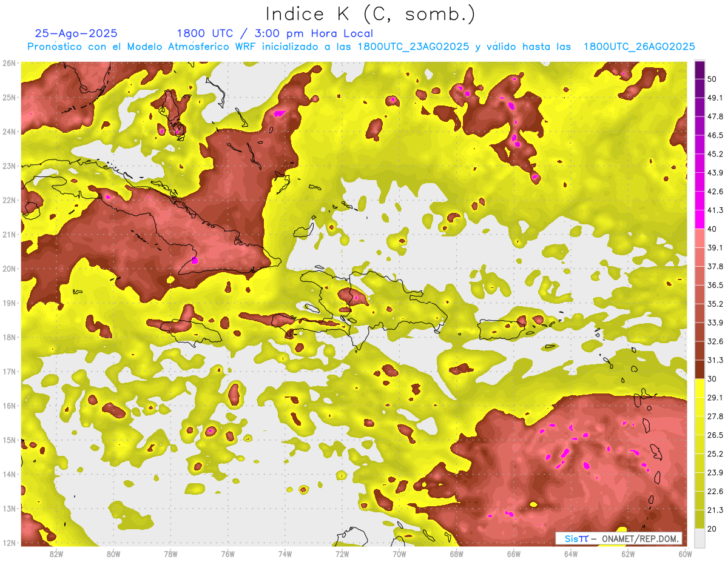This screenshot has width=728, height=562.
Task: Select the latitude label "20N"
Action: (x=9, y=269)
